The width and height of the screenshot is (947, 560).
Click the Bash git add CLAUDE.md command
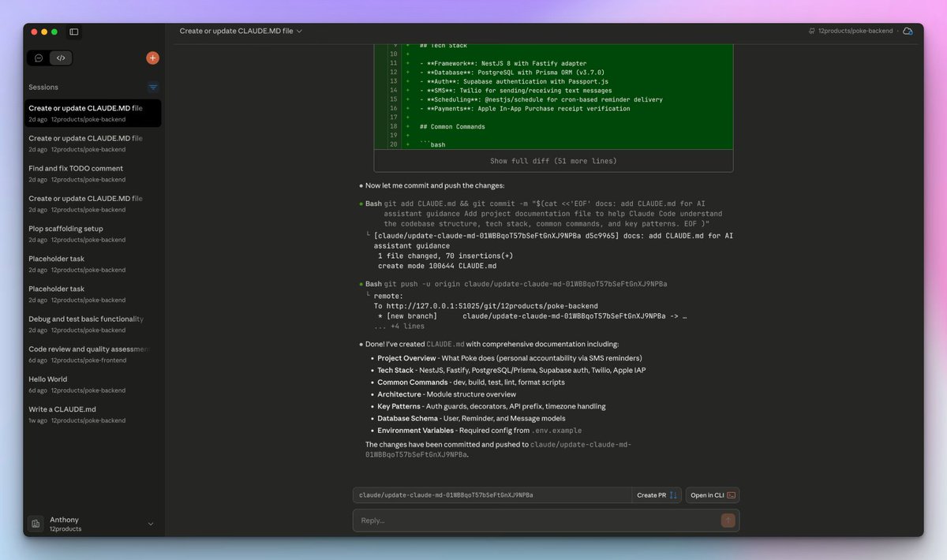tap(545, 214)
